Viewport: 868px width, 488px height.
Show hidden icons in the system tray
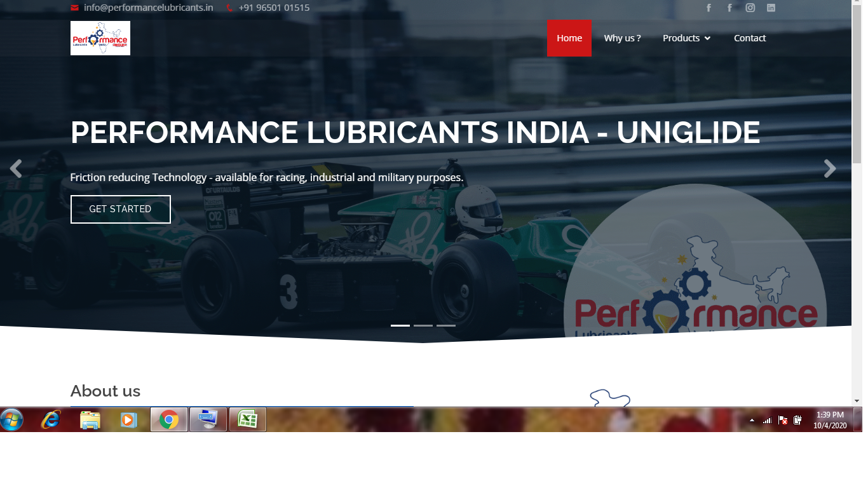tap(752, 420)
